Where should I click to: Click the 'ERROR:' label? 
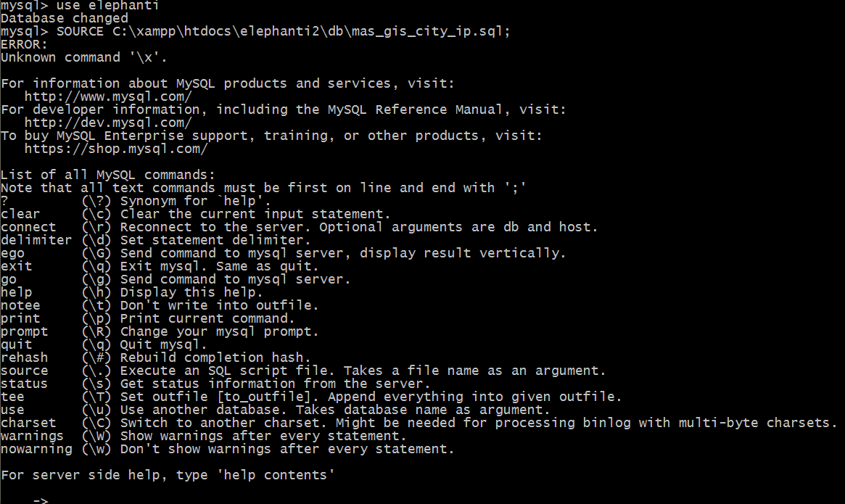(24, 44)
